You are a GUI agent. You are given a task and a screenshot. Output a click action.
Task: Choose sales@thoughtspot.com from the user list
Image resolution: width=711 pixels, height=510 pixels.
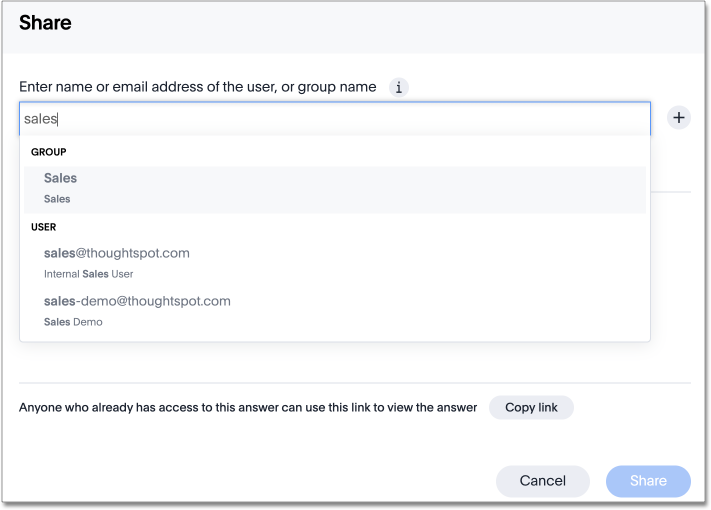pyautogui.click(x=117, y=253)
